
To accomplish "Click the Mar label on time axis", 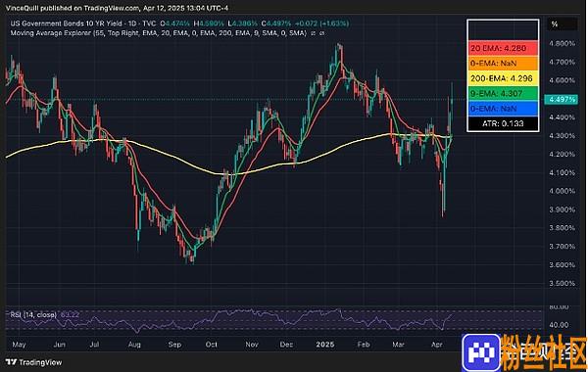I will coord(398,345).
